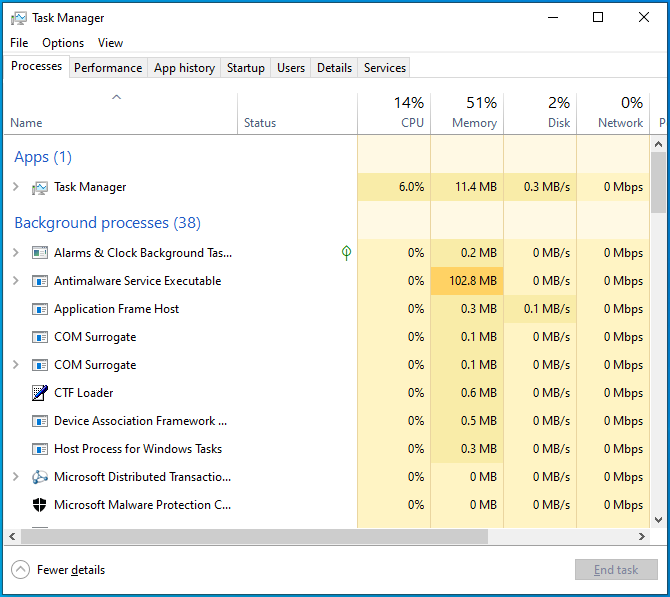Click the green leaf suspended status icon
This screenshot has height=597, width=670.
[347, 253]
